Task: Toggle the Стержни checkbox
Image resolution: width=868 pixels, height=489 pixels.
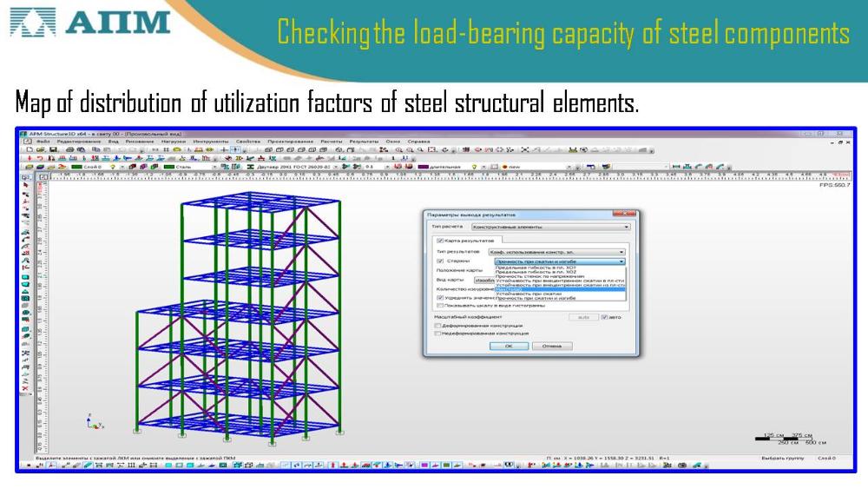Action: point(440,261)
